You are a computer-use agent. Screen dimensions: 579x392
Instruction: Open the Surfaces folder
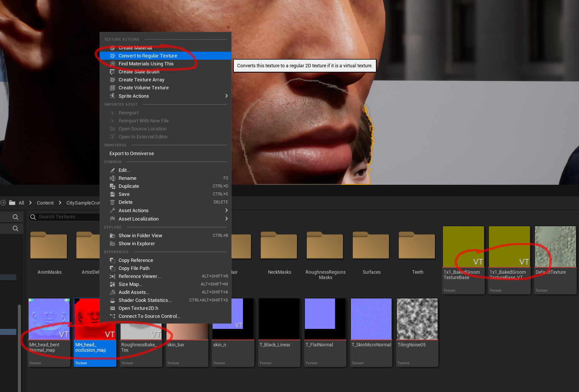(371, 253)
